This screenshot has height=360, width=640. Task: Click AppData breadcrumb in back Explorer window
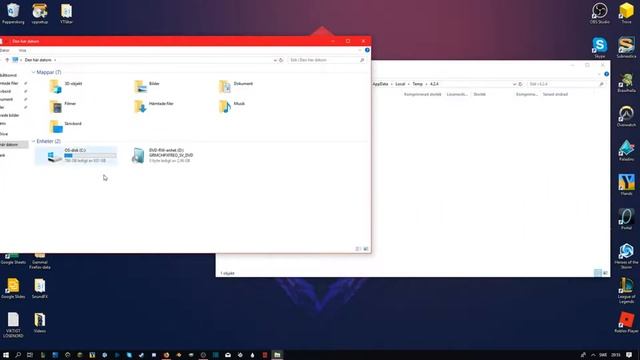point(380,84)
